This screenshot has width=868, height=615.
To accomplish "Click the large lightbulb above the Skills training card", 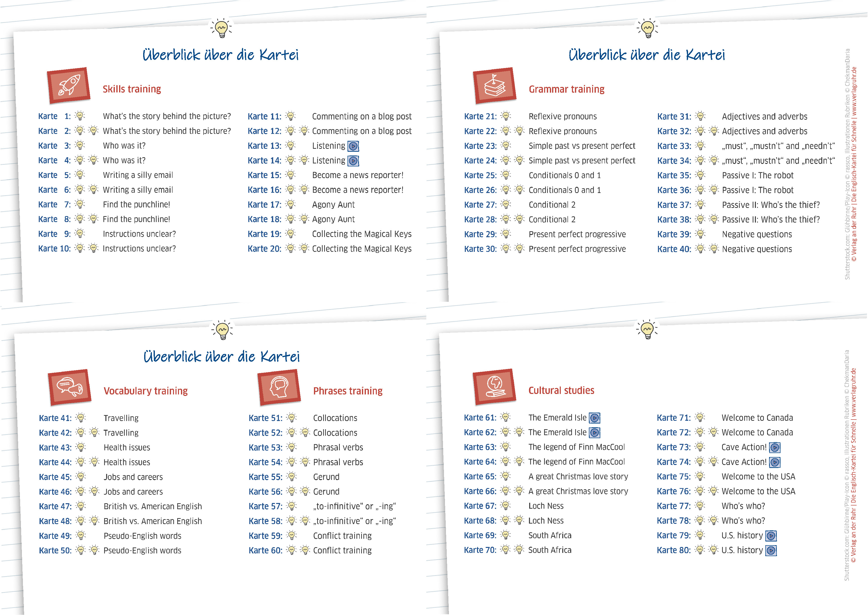I will [221, 28].
